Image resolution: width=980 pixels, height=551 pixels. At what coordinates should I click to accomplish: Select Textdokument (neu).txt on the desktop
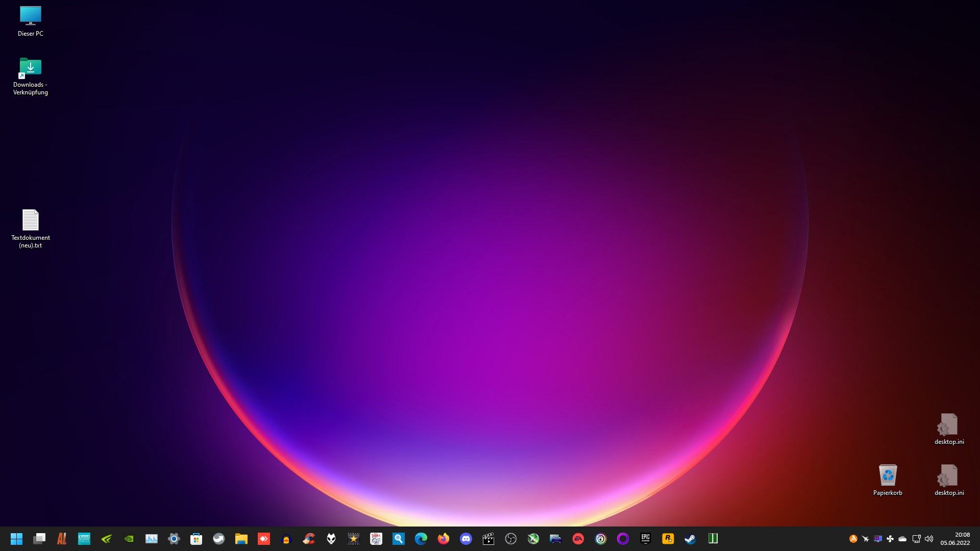tap(31, 229)
